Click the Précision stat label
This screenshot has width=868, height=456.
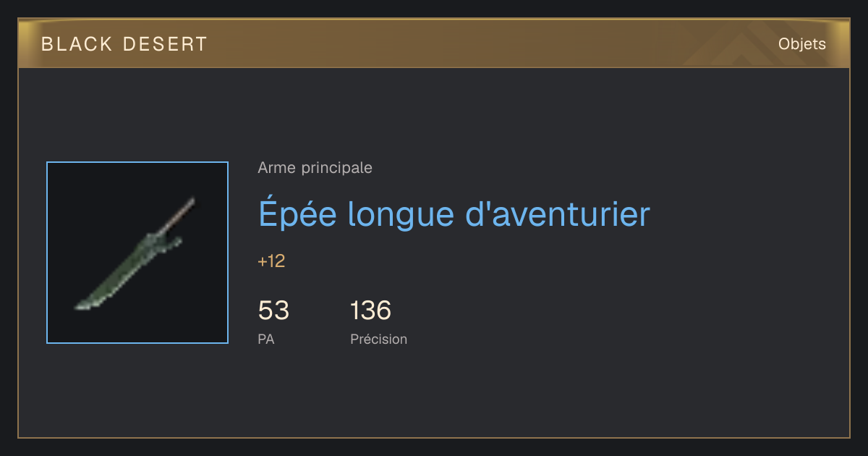pyautogui.click(x=379, y=339)
